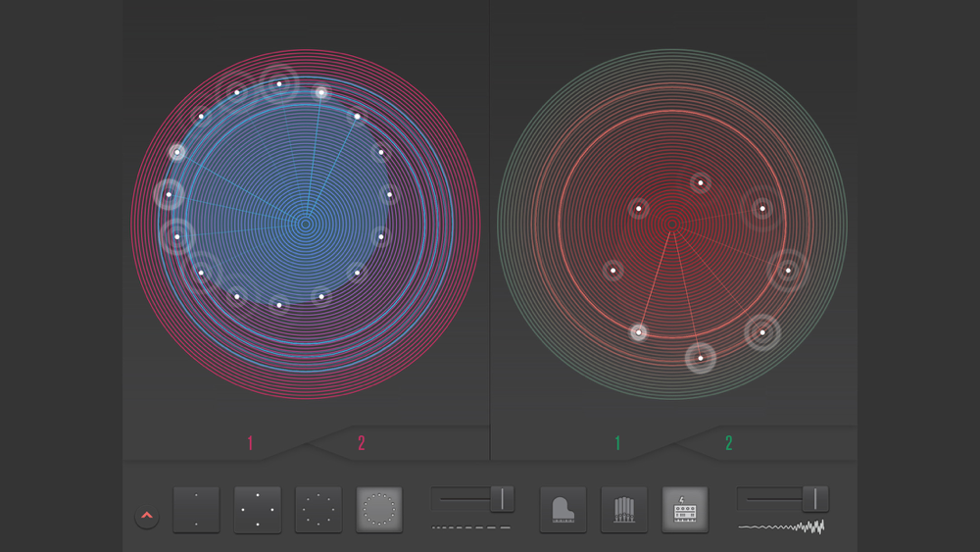
Task: Switch to green tab 2 under right circle
Action: [729, 443]
